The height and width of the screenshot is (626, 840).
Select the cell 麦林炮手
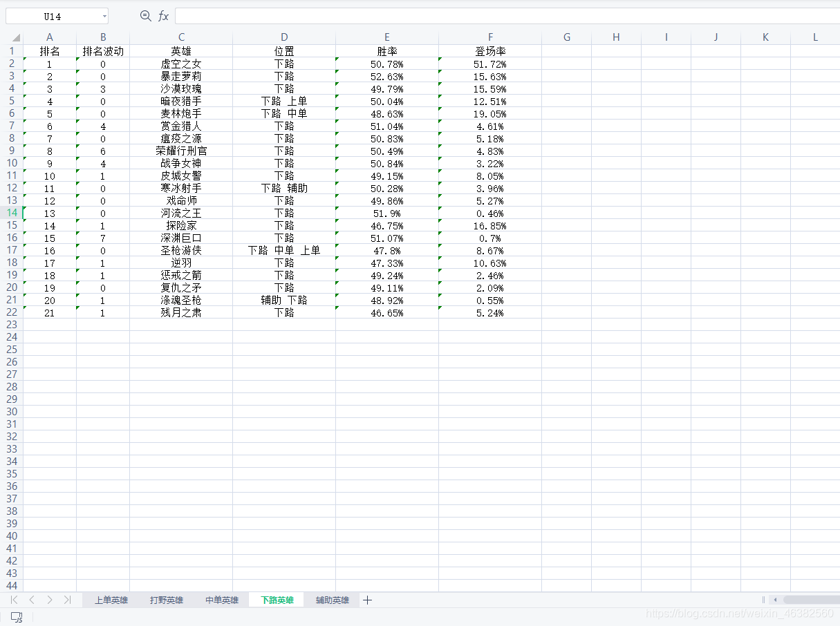pyautogui.click(x=181, y=114)
